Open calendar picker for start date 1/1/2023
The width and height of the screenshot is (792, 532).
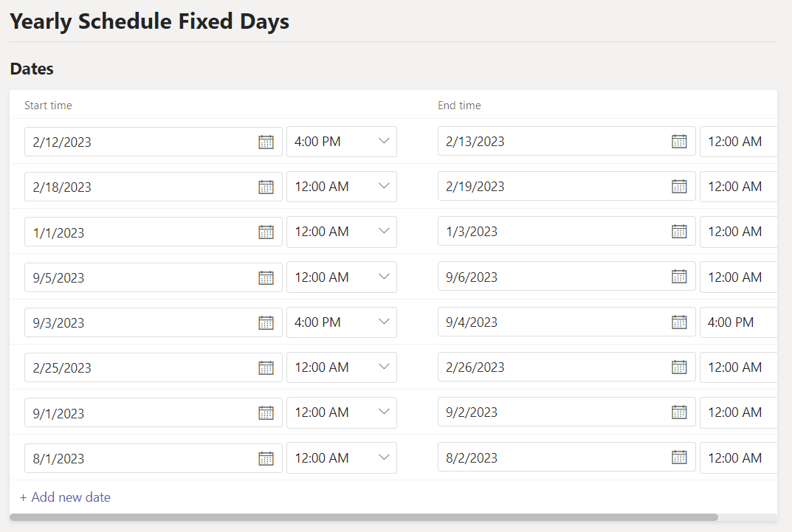266,232
